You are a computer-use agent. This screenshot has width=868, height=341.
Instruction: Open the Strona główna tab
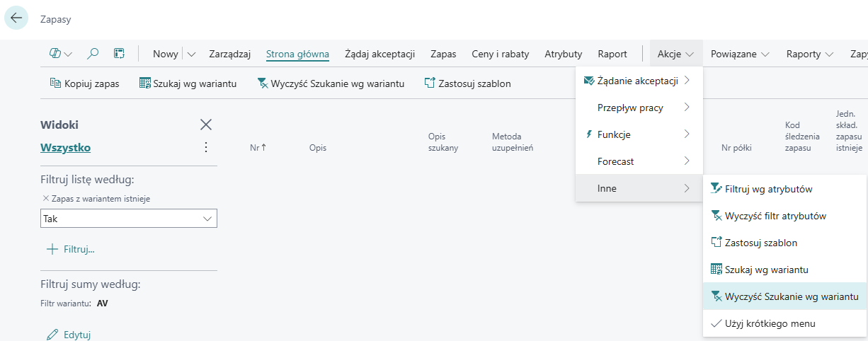tap(297, 54)
